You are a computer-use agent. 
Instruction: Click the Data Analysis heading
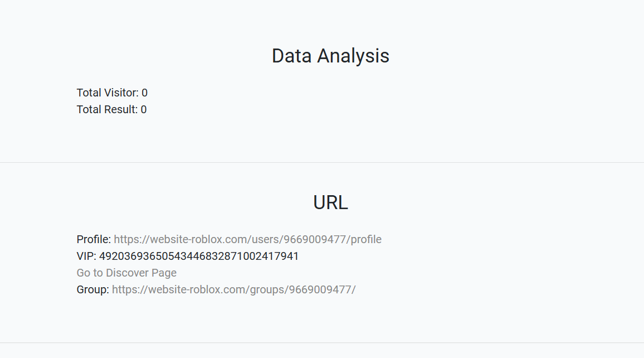[330, 56]
